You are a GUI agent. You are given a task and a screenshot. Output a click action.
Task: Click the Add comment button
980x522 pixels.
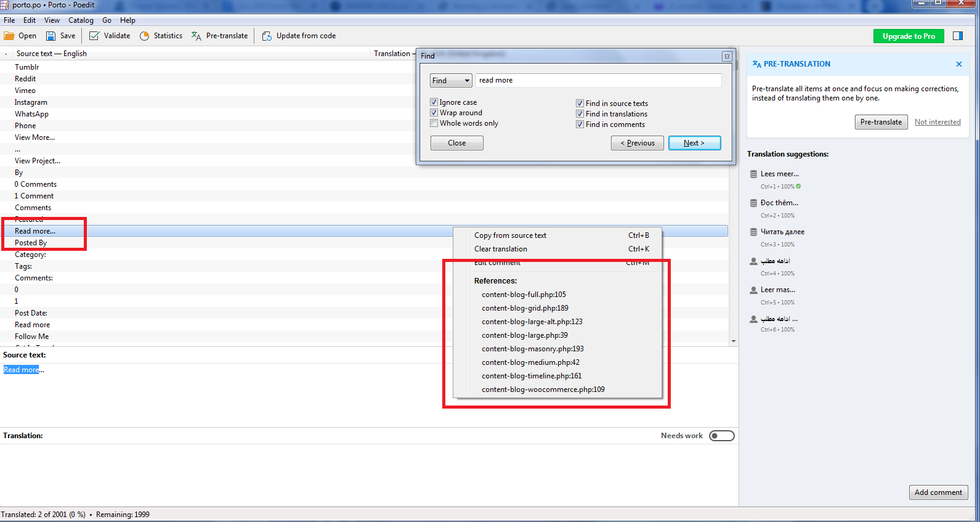click(938, 492)
